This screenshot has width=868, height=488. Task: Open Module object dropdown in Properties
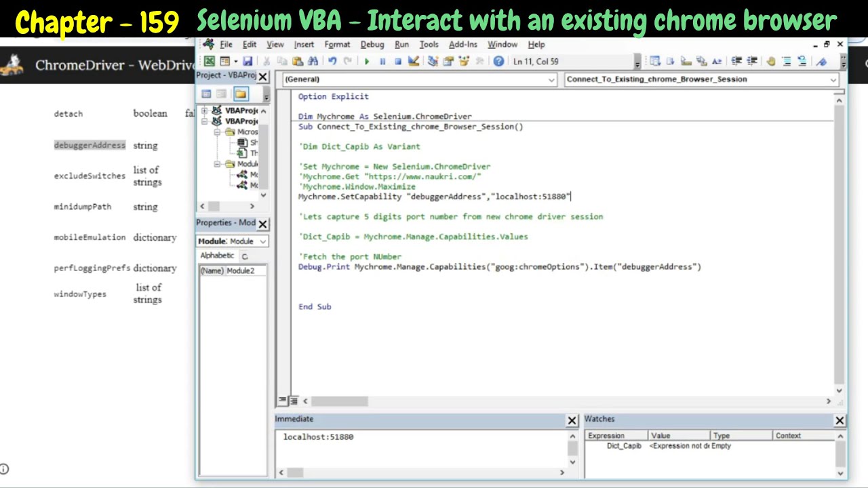262,241
